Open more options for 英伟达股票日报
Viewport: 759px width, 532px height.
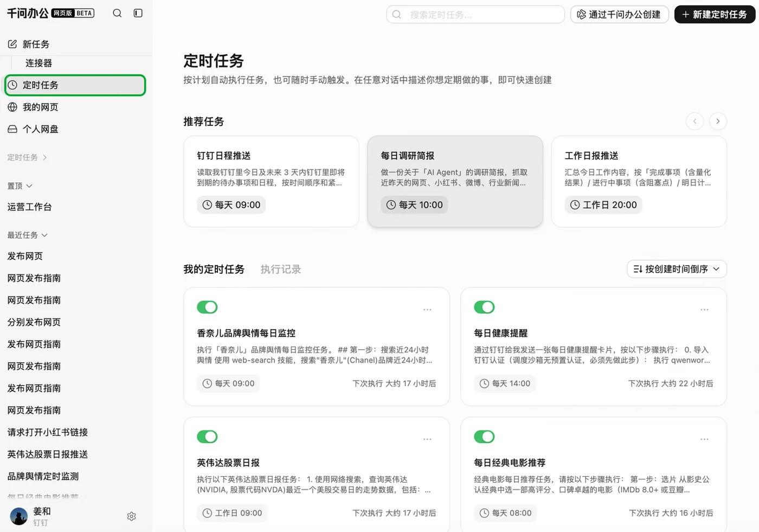click(x=427, y=439)
